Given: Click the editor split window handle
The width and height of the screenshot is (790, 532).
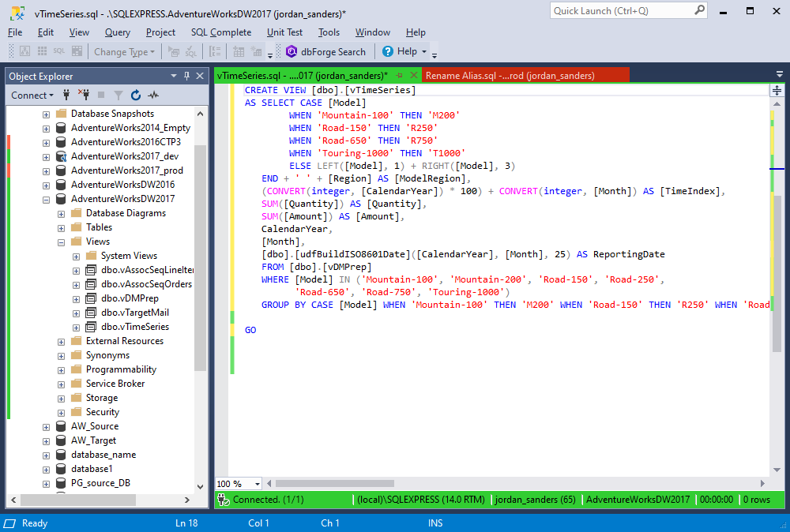Looking at the screenshot, I should (777, 91).
